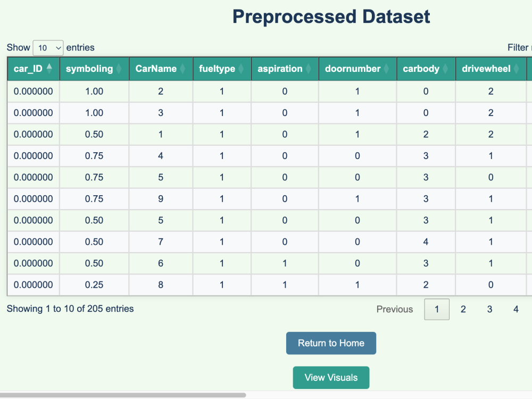Click CarName value 8 cell
Screen dimensions: 532x399
click(x=161, y=285)
